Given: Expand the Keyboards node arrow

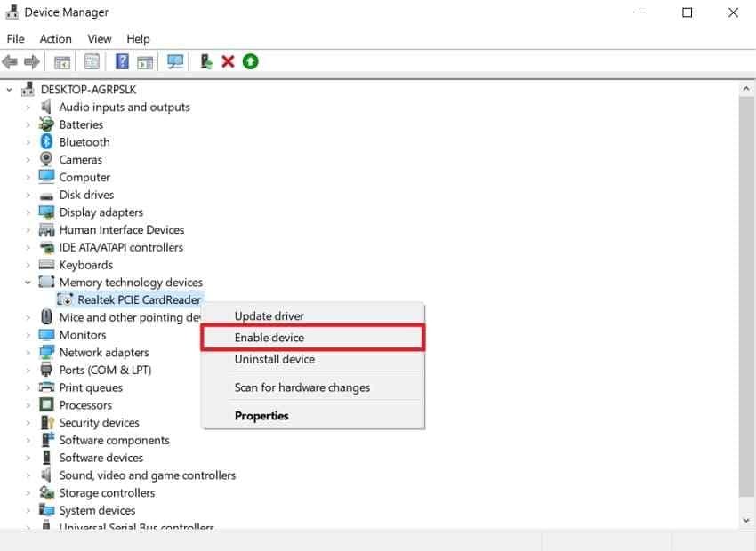Looking at the screenshot, I should [28, 265].
